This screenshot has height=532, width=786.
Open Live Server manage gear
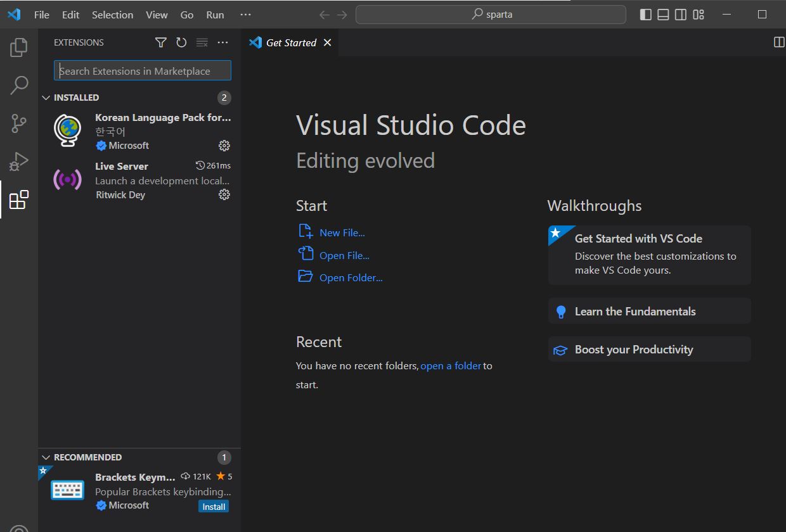coord(224,194)
